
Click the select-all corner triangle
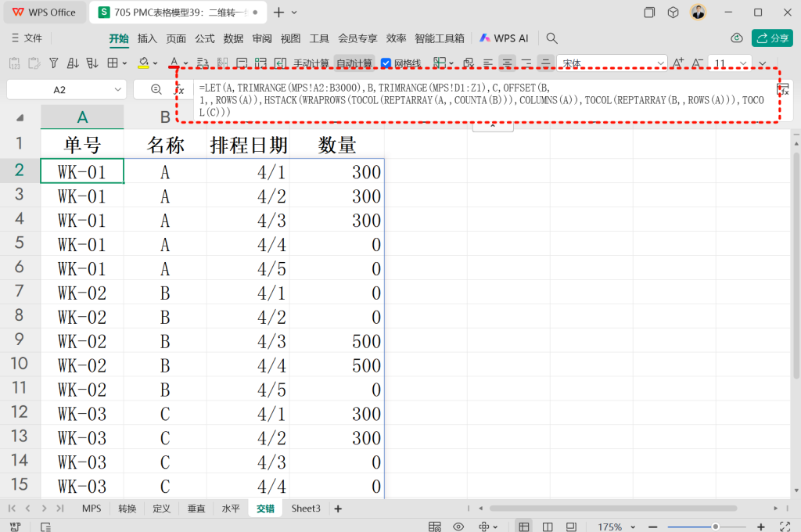[20, 118]
